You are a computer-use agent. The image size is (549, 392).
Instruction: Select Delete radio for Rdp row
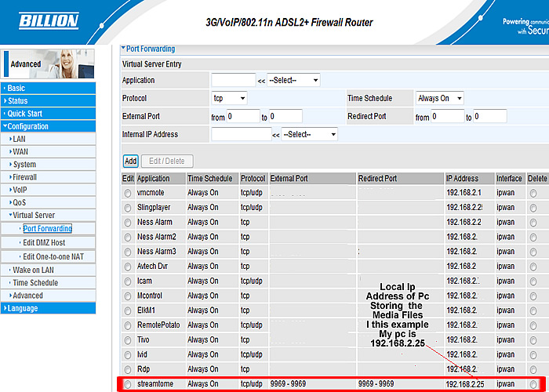pyautogui.click(x=533, y=369)
